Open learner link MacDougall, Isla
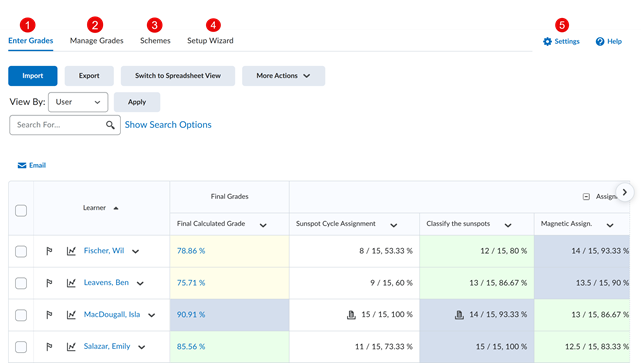 click(x=112, y=314)
